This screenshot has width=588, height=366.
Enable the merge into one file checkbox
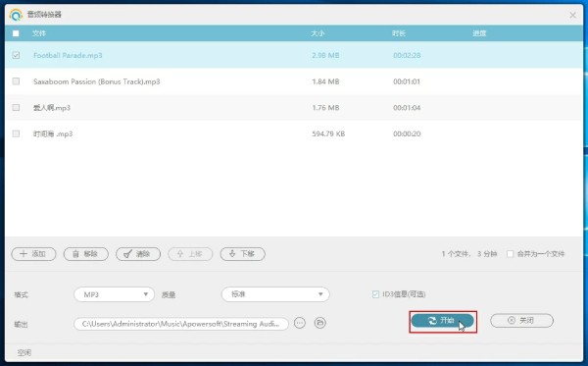click(510, 254)
